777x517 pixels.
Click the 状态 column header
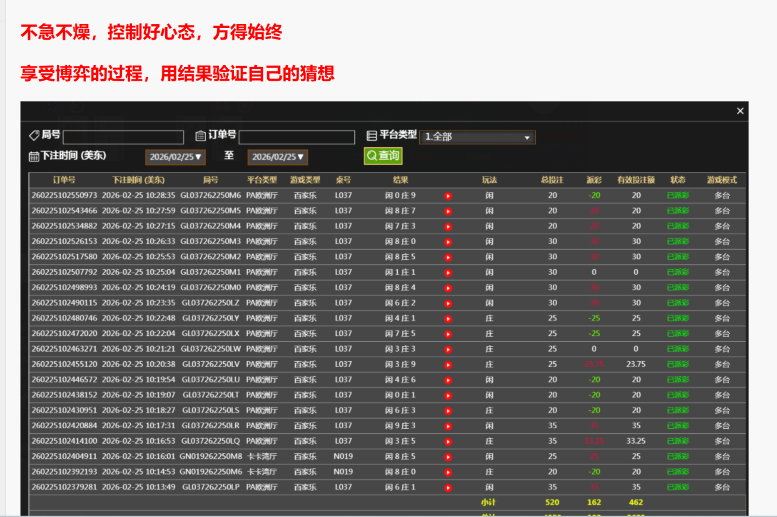point(678,180)
